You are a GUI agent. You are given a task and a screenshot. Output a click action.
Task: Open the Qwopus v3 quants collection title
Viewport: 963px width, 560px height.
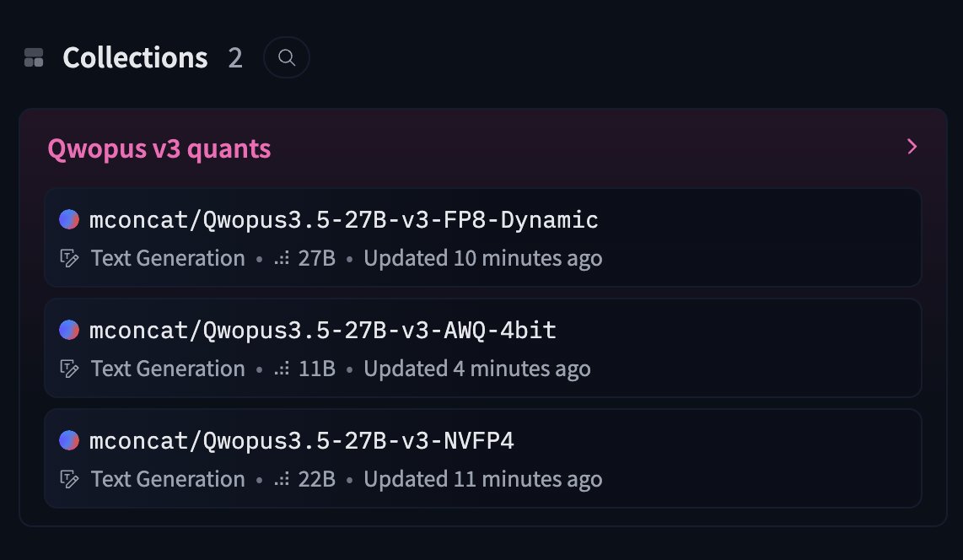coord(159,148)
